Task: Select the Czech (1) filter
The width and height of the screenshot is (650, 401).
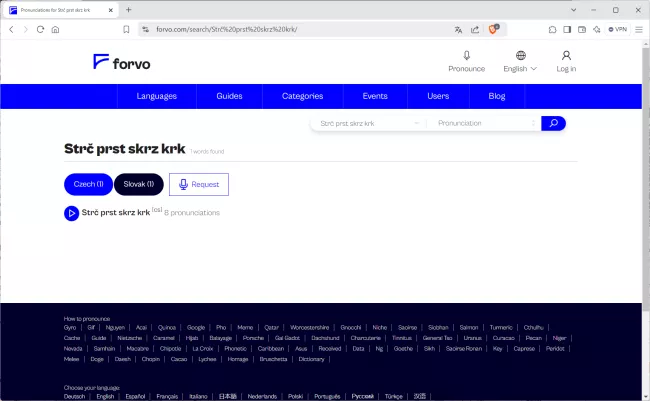Action: (88, 184)
